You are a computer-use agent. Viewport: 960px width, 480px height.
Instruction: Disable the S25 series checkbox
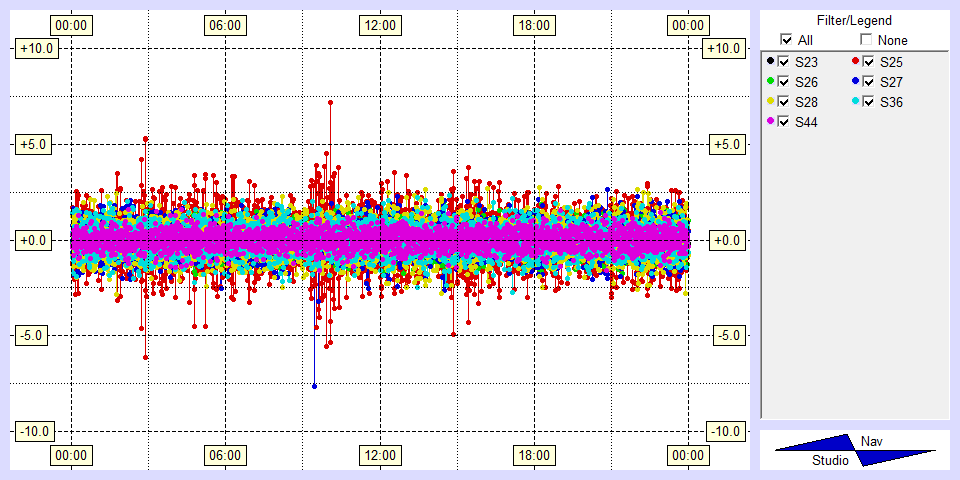869,62
